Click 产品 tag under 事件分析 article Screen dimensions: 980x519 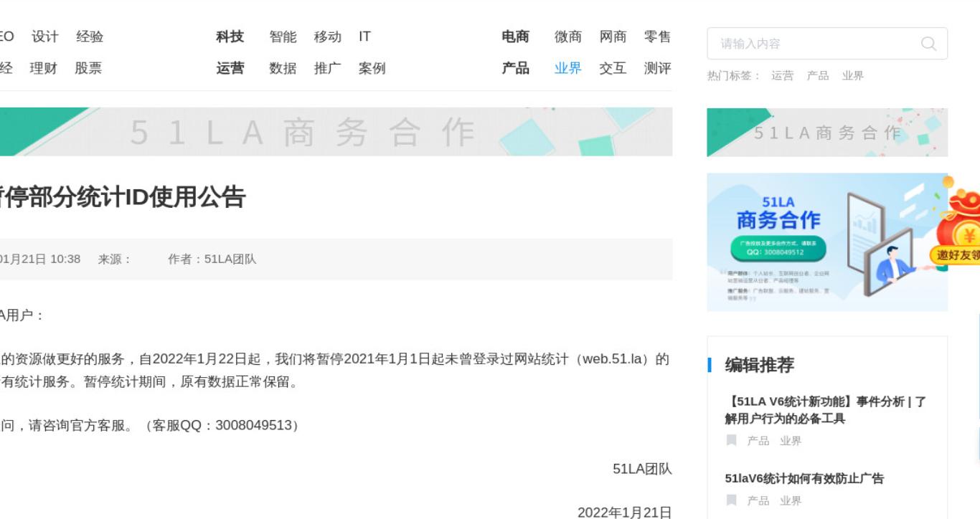pos(758,441)
